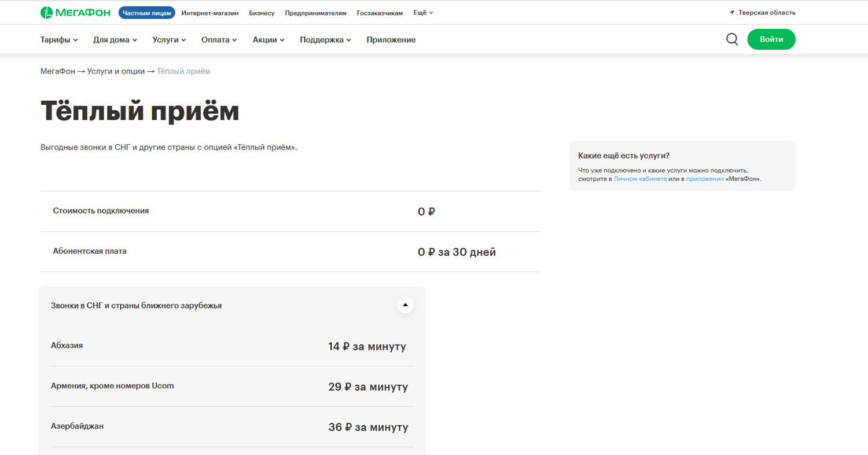
Task: Select the 14 ₽ за минуту price
Action: pyautogui.click(x=367, y=347)
